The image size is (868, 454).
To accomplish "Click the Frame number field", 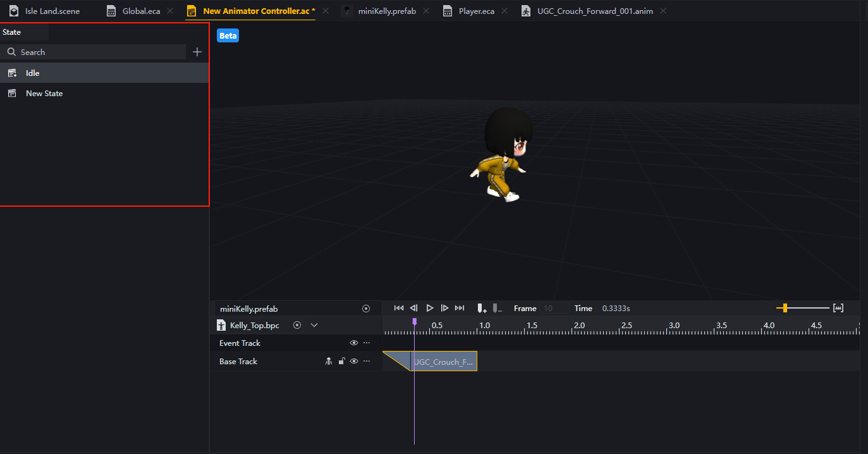I will coord(554,309).
